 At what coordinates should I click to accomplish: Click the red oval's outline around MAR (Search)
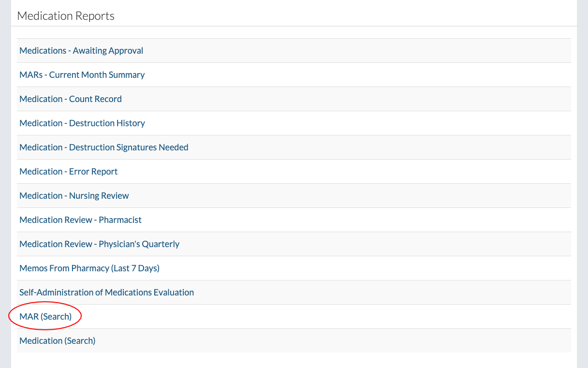82,317
